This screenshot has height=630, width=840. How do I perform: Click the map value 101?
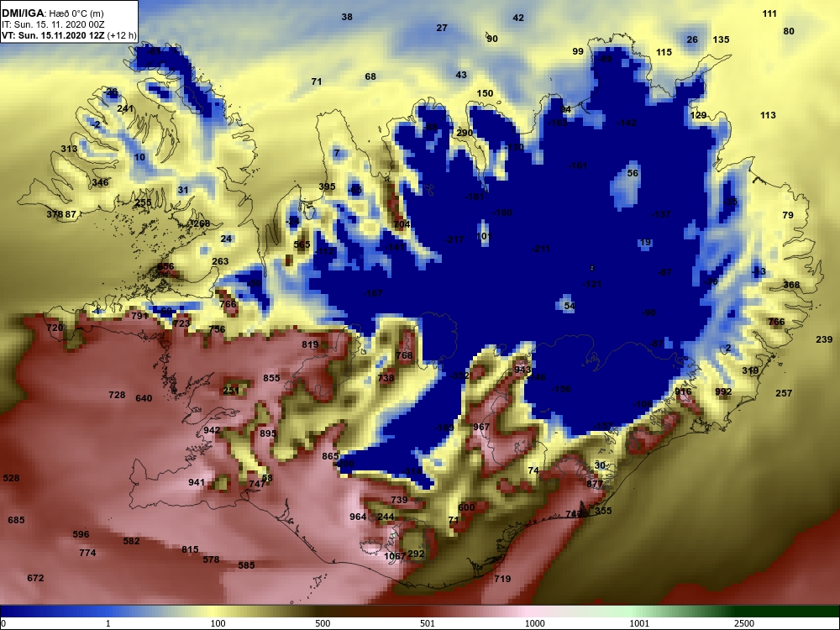483,236
